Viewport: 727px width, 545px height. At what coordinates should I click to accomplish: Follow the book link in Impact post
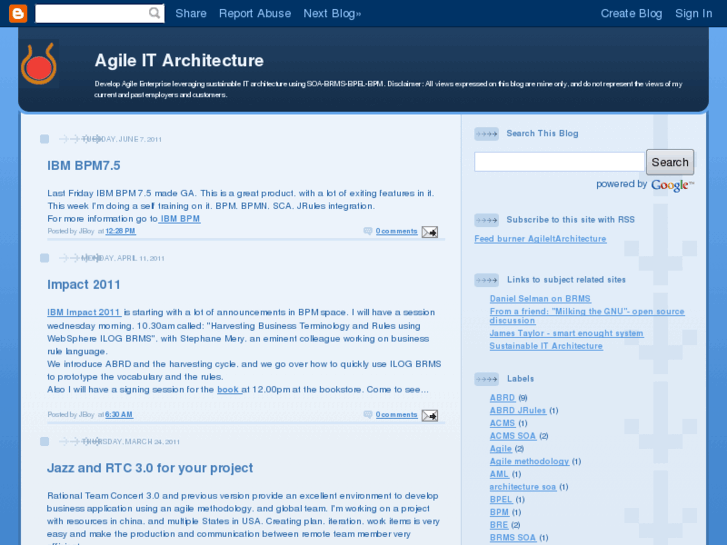coord(229,390)
